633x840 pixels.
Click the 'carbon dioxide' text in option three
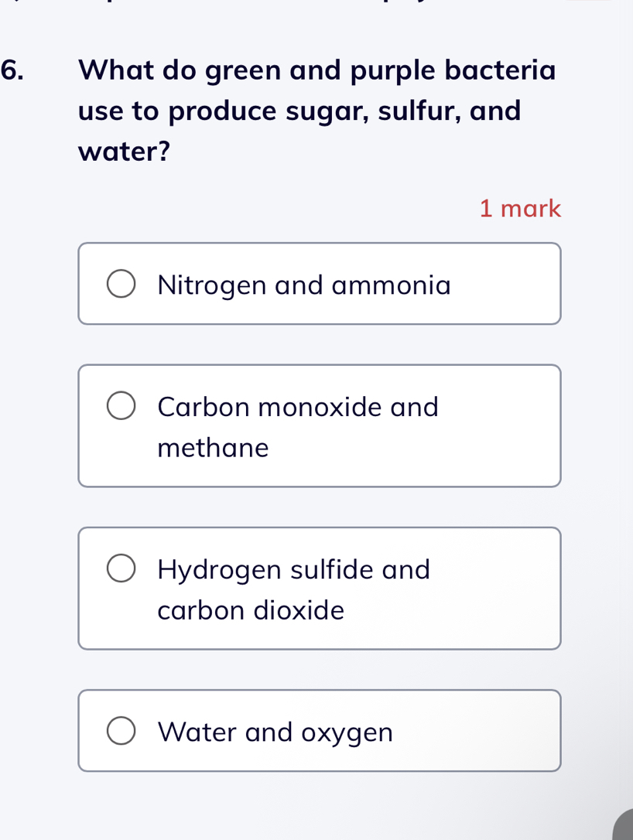(251, 610)
